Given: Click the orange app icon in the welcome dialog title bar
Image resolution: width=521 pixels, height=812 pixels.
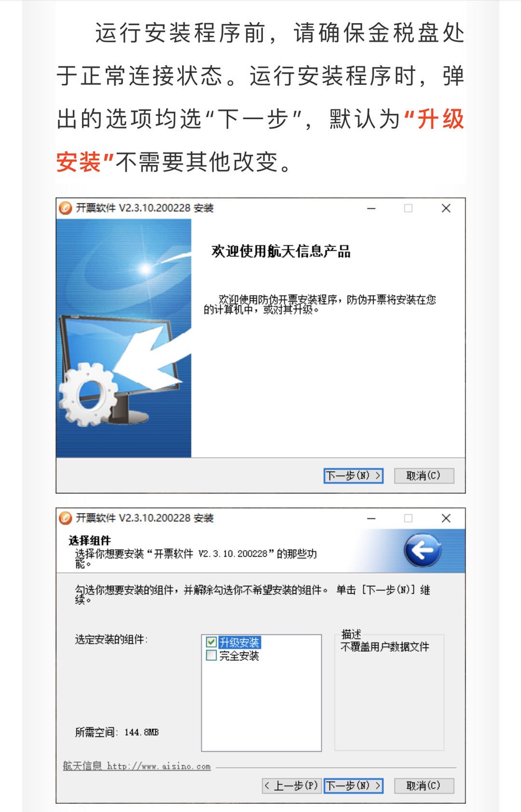Looking at the screenshot, I should (65, 208).
